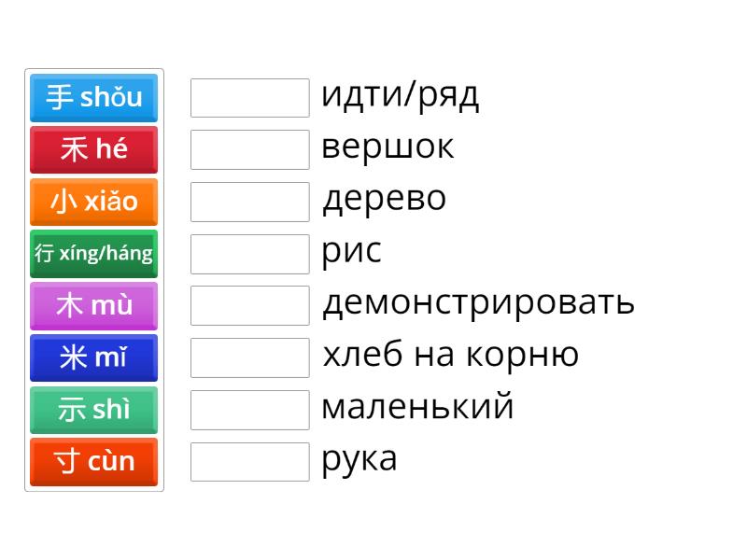The height and width of the screenshot is (560, 747).
Task: Choose the dark blue 米 mǐ tile
Action: (93, 357)
